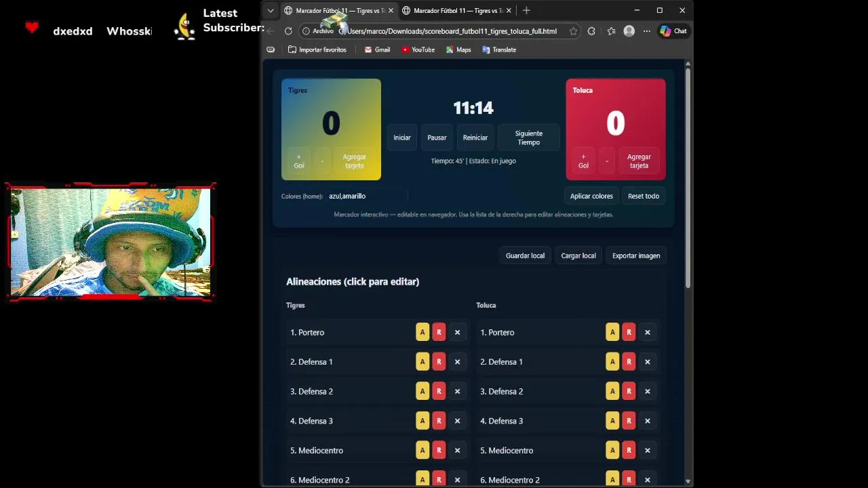
Task: Pause the clock with Pausar
Action: tap(437, 138)
